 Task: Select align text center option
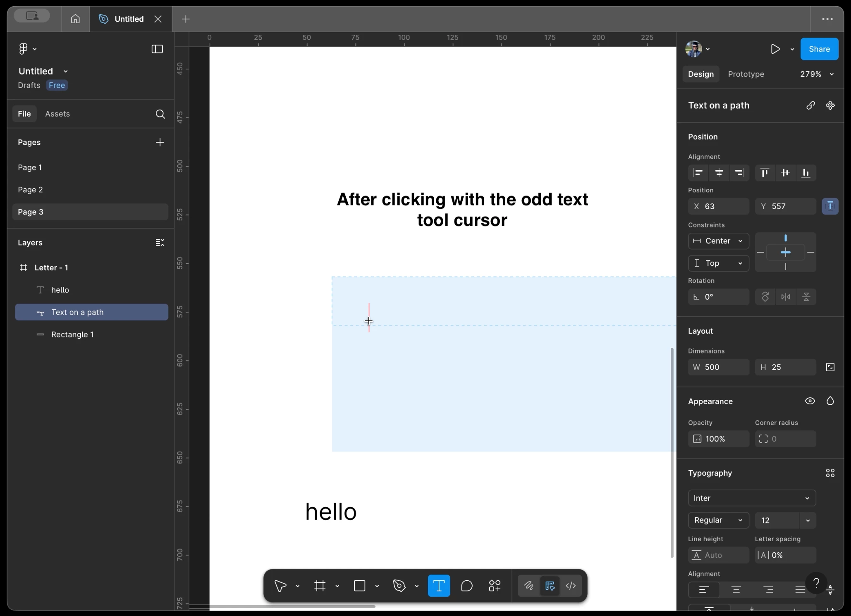(x=736, y=590)
